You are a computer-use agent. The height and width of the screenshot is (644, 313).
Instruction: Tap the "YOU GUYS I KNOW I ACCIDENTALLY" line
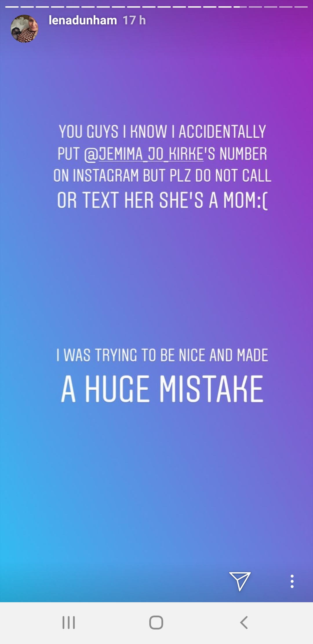162,131
